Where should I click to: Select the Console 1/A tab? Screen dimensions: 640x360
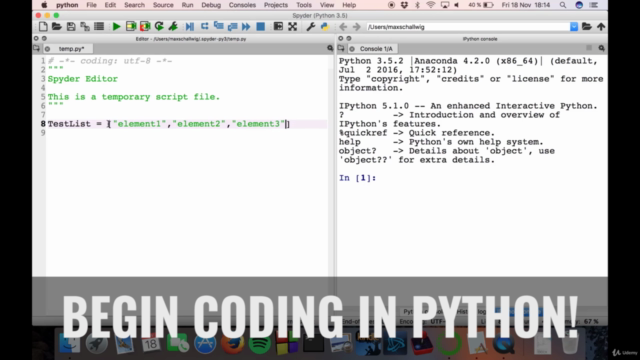tap(376, 49)
